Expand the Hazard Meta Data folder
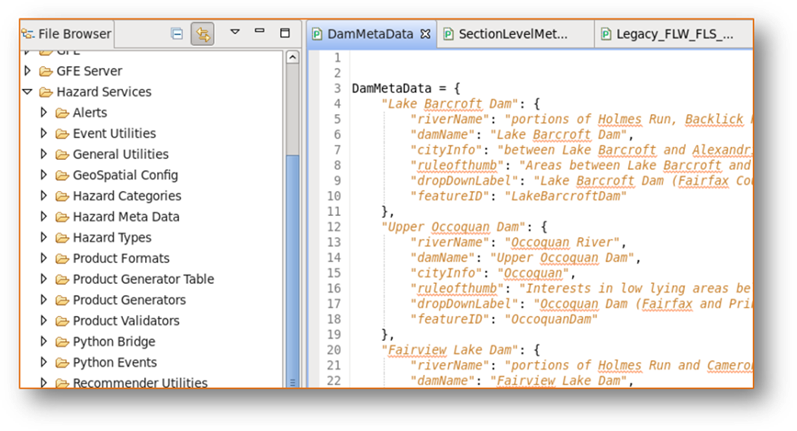Viewport: 797px width, 431px height. pos(44,216)
